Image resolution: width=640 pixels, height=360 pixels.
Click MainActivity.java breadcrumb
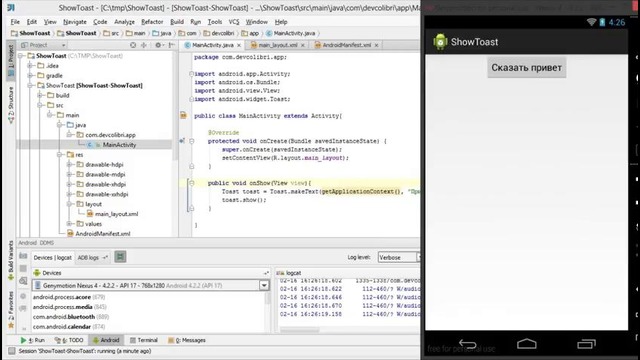[x=291, y=33]
